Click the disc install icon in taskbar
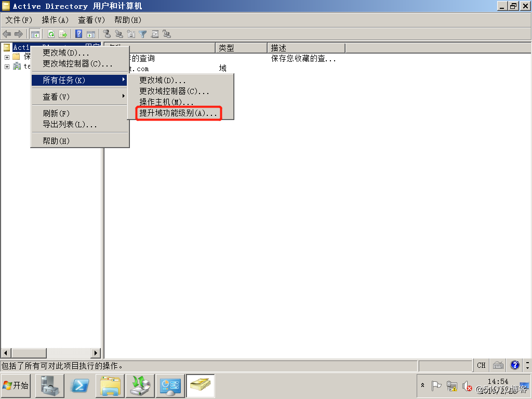This screenshot has width=532, height=399. coord(140,386)
